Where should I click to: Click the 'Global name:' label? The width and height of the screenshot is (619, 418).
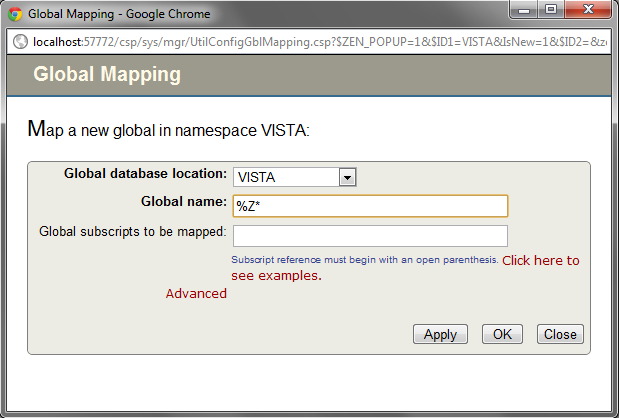click(184, 201)
